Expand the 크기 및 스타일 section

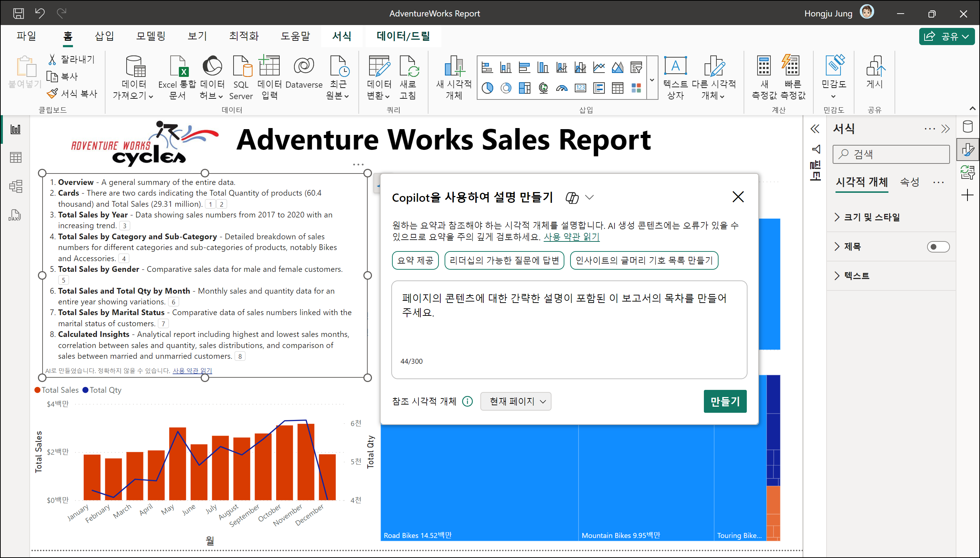pos(871,217)
